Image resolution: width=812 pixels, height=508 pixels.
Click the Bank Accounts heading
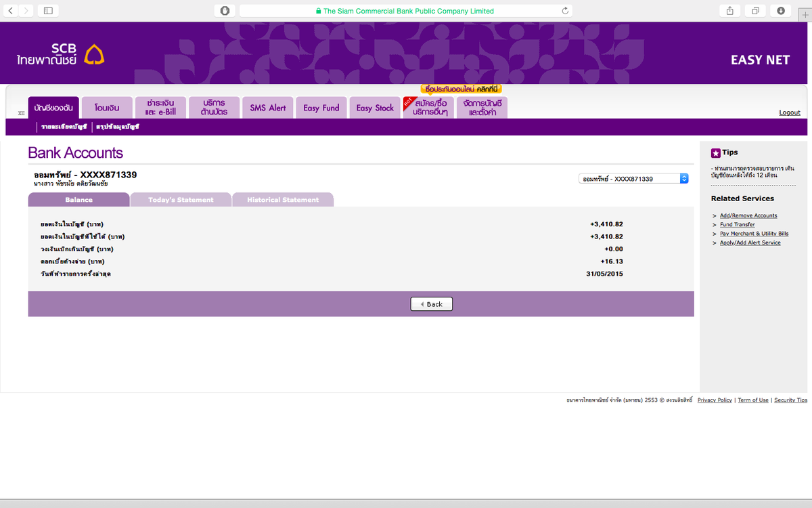[76, 153]
